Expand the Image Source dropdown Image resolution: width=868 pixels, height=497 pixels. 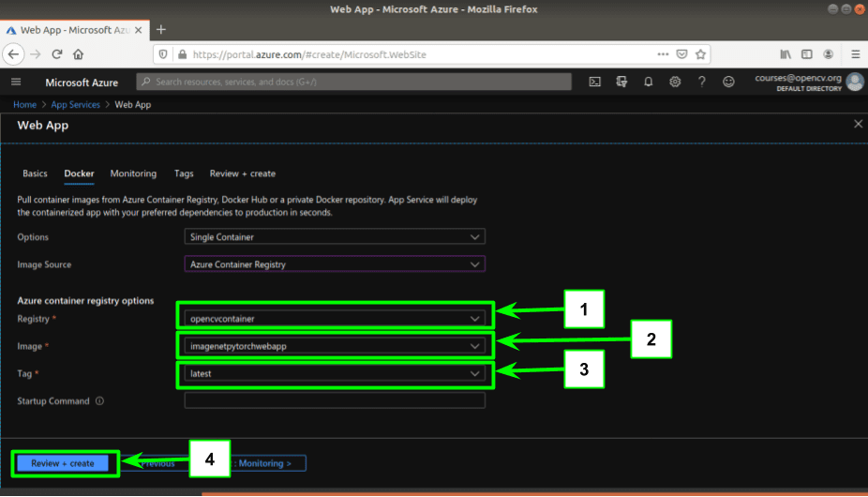(335, 264)
